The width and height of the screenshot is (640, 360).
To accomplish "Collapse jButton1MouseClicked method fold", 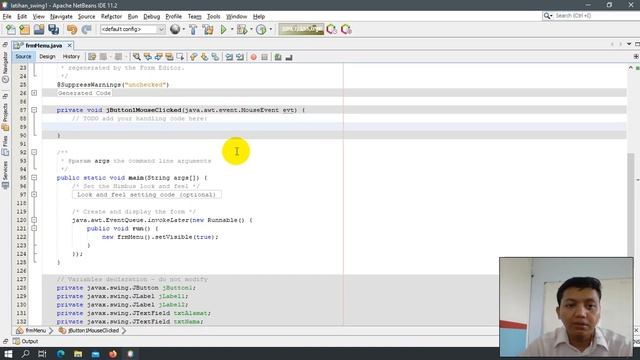I will click(x=34, y=110).
